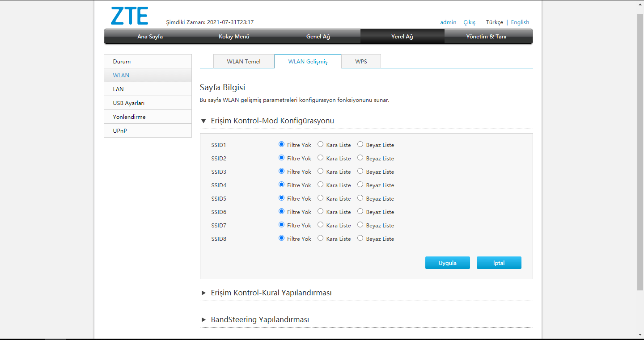Switch to the WPS tab
The width and height of the screenshot is (644, 340).
[x=361, y=61]
